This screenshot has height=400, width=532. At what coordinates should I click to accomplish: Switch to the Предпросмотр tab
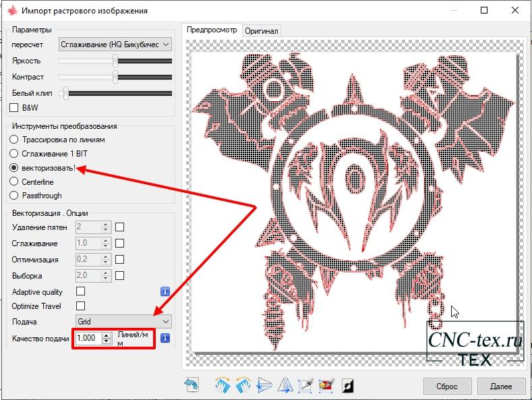pyautogui.click(x=212, y=30)
